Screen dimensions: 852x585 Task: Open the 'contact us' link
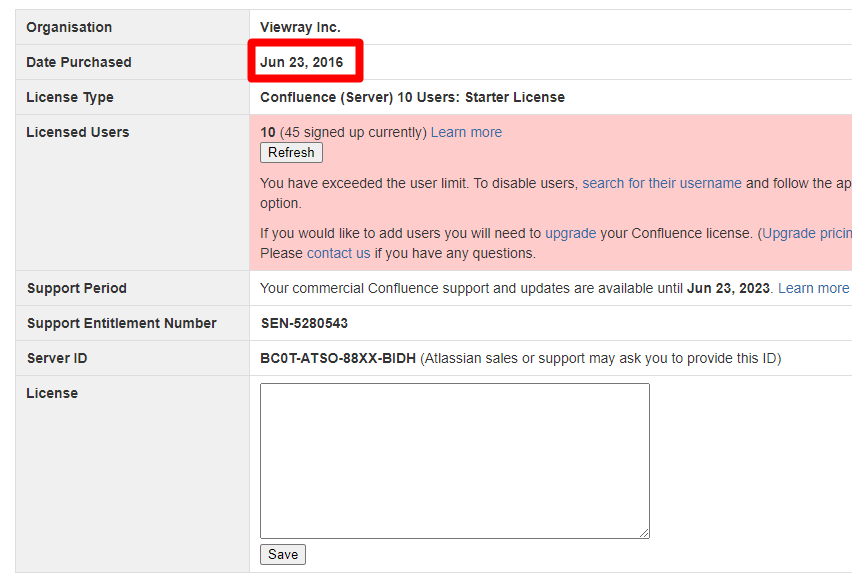pyautogui.click(x=339, y=254)
